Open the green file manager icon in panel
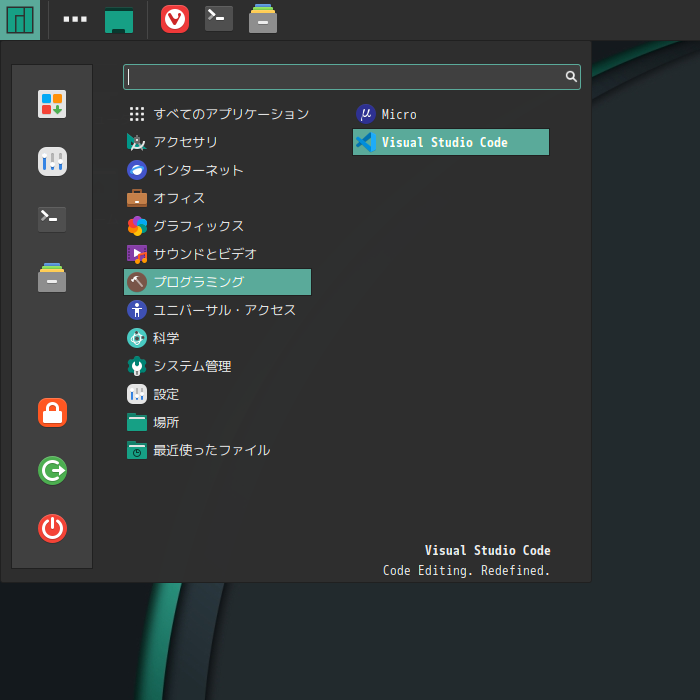The width and height of the screenshot is (700, 700). (x=119, y=20)
